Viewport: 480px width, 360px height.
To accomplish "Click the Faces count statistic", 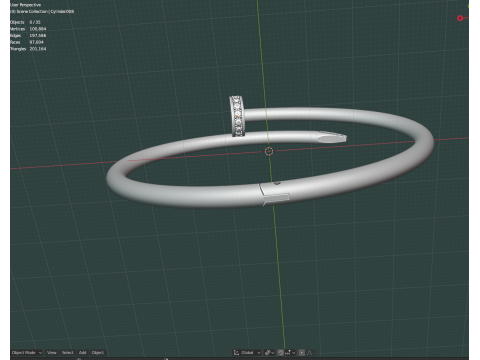I will tap(27, 42).
